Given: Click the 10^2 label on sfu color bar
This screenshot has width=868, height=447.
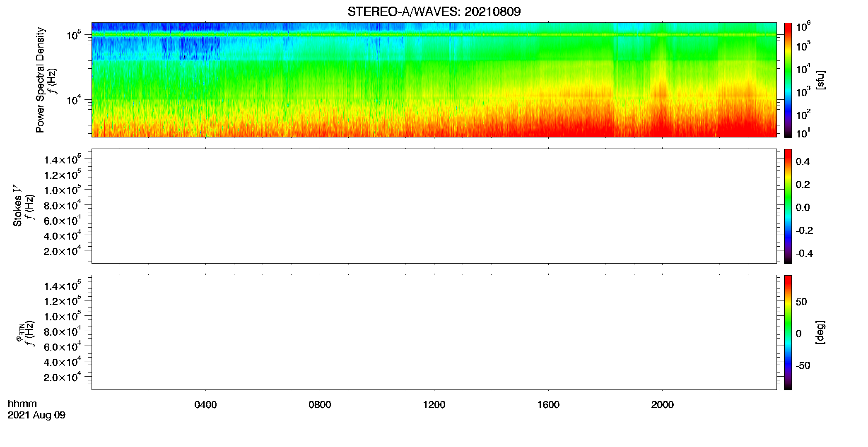Looking at the screenshot, I should (x=803, y=115).
